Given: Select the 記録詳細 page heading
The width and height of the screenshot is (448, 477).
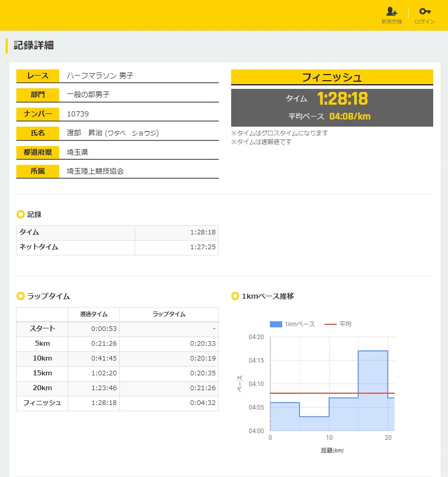Looking at the screenshot, I should tap(34, 45).
